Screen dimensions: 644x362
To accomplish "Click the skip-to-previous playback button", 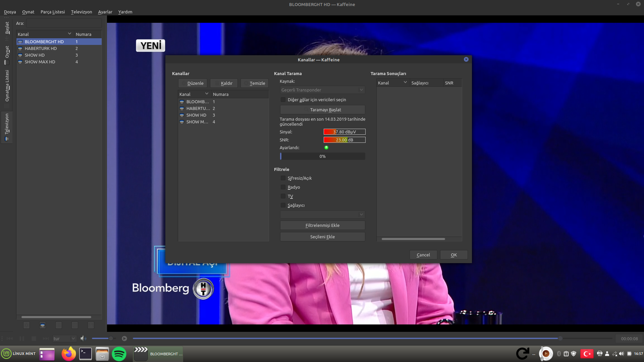I will click(x=10, y=339).
